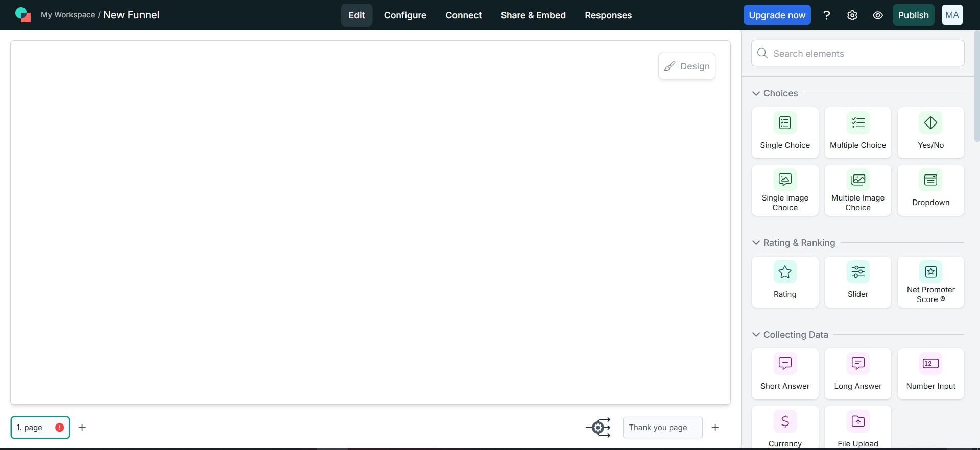Focus the Search elements field
This screenshot has height=450, width=980.
(857, 53)
